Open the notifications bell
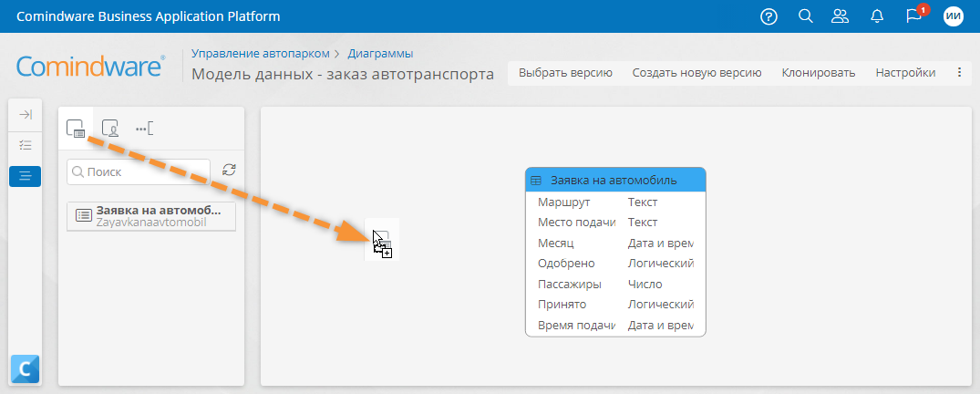 coord(876,16)
